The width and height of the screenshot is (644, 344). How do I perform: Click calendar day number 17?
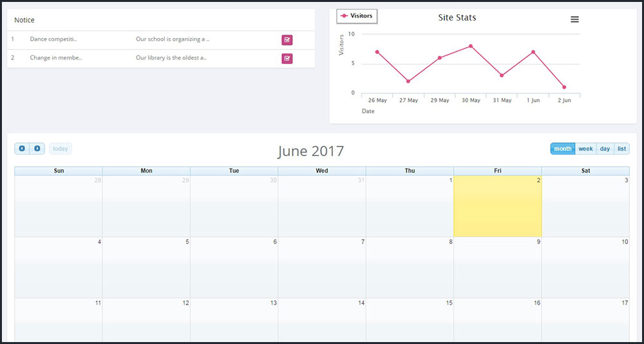[625, 303]
